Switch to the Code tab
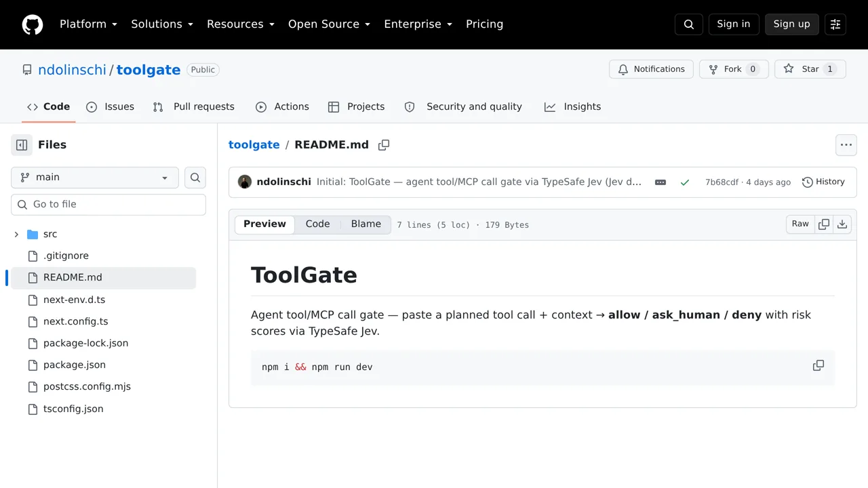The image size is (868, 488). point(48,107)
